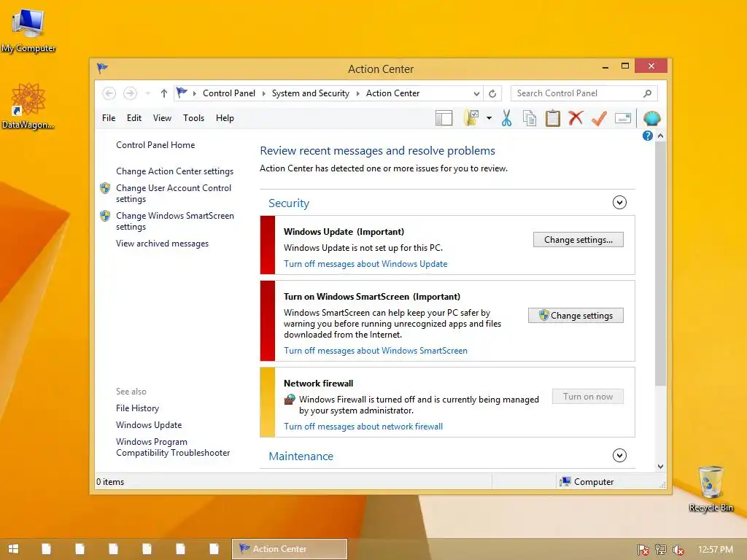Viewport: 747px width, 560px height.
Task: Open the Help menu
Action: 225,118
